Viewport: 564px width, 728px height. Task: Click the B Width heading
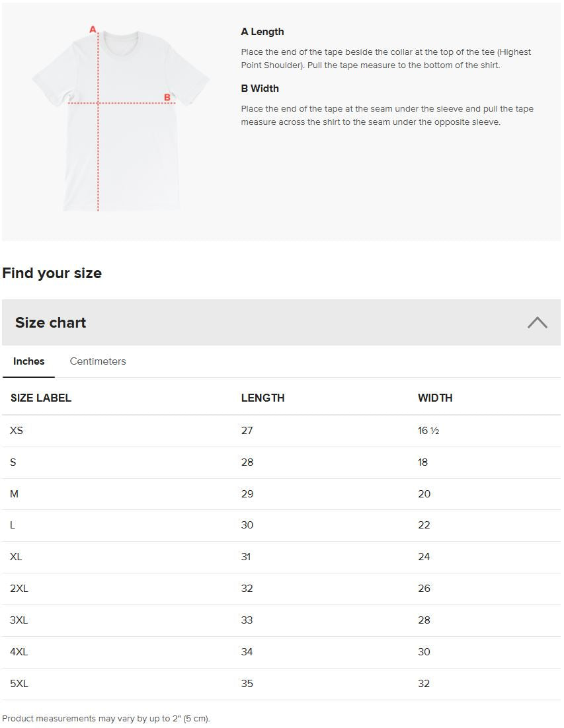point(260,89)
